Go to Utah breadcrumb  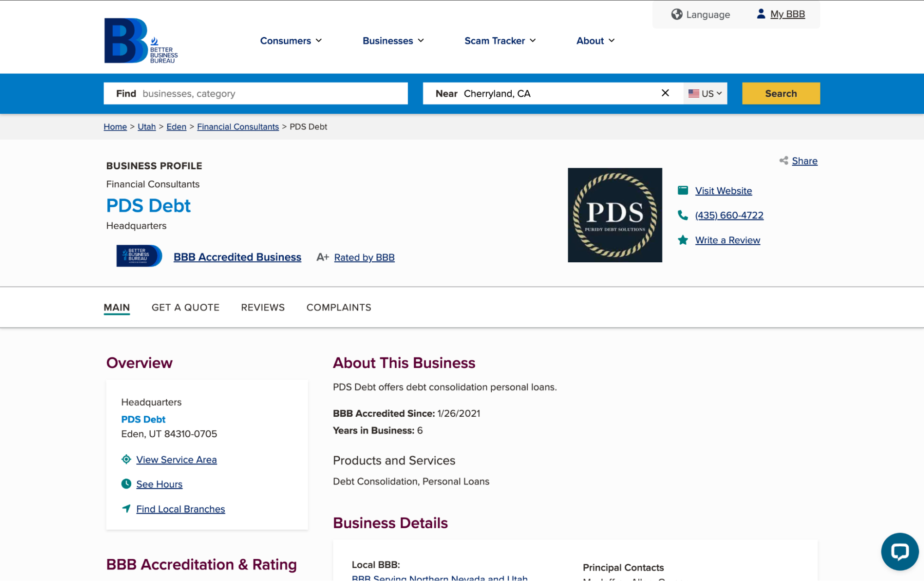[147, 127]
